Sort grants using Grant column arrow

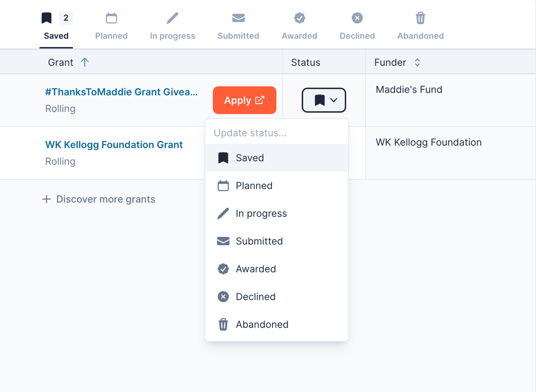point(85,62)
